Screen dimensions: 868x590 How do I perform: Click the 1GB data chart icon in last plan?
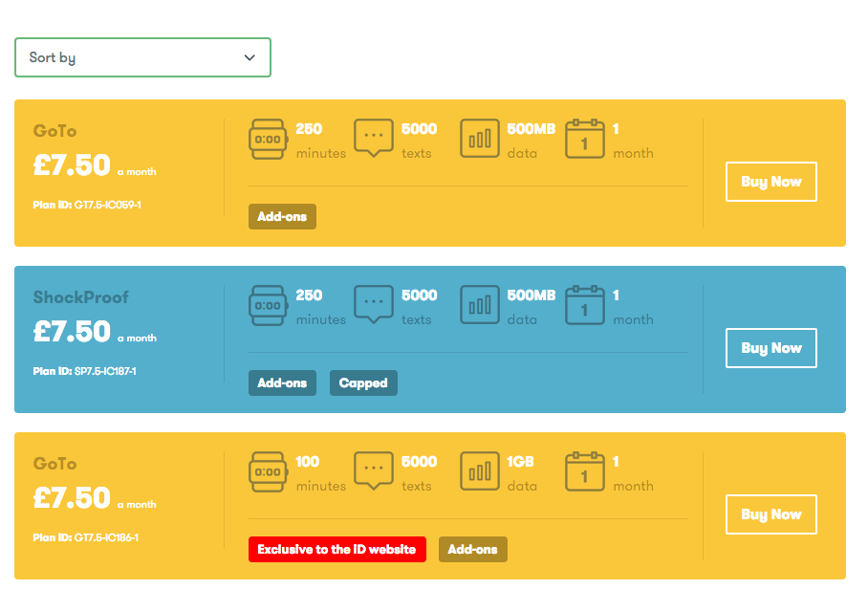[479, 471]
